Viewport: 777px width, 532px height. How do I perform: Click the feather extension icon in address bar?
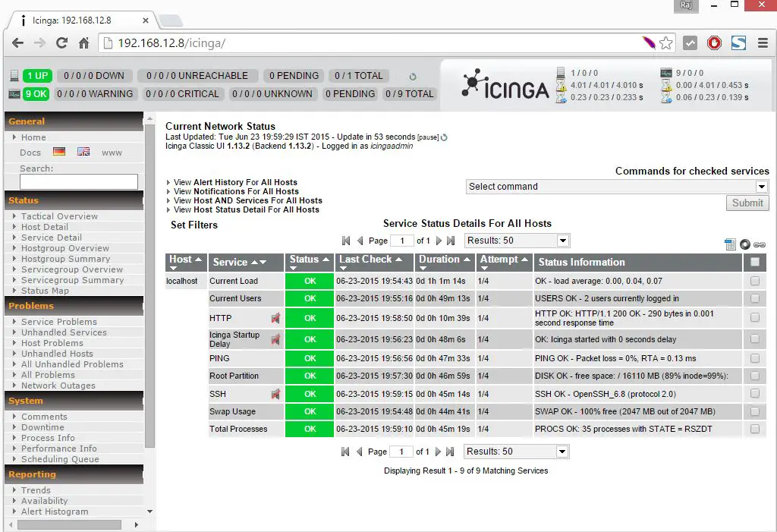click(x=649, y=42)
